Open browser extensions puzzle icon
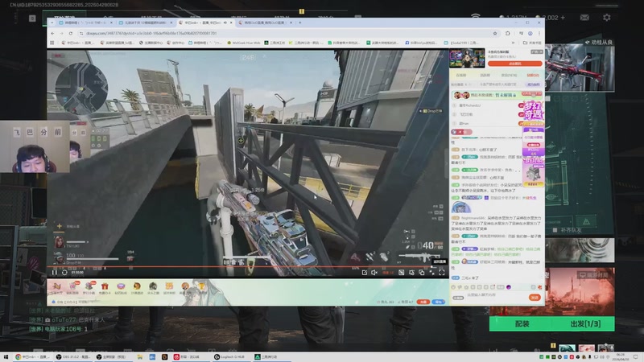644x362 pixels. 508,33
